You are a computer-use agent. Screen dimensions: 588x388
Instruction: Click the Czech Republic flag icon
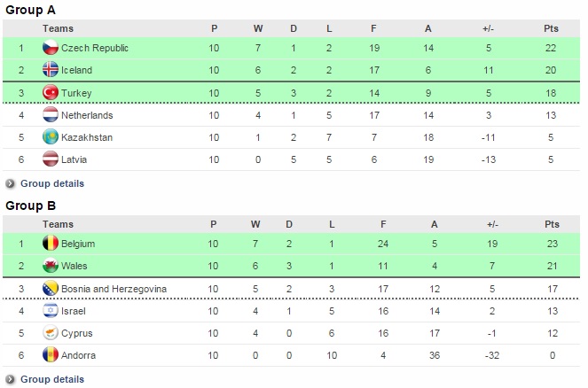pyautogui.click(x=50, y=48)
